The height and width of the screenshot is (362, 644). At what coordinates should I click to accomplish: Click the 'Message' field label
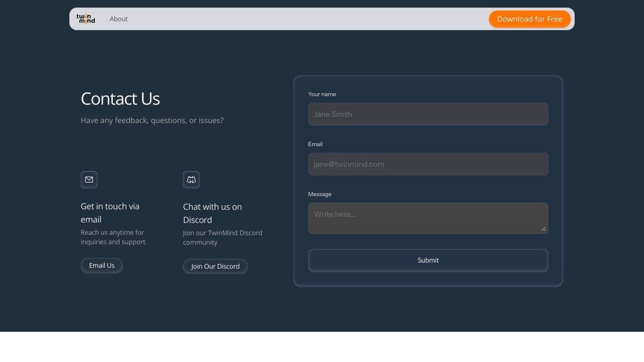tap(320, 194)
